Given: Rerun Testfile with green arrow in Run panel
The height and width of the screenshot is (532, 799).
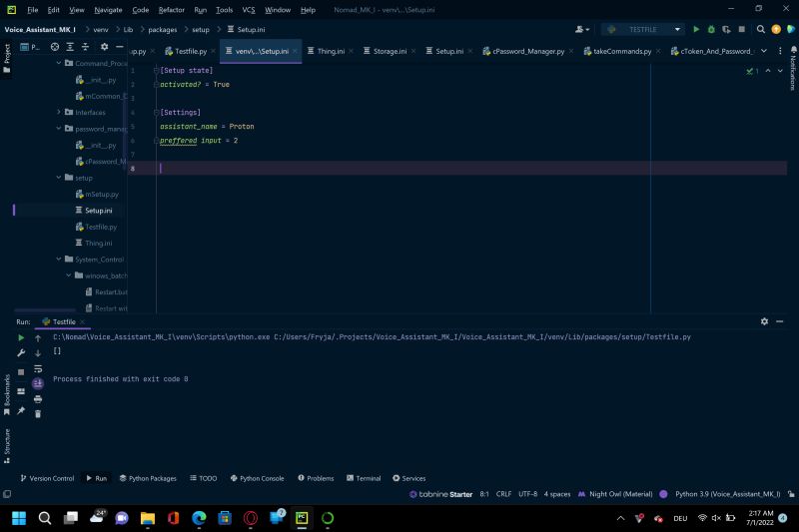Looking at the screenshot, I should [21, 337].
